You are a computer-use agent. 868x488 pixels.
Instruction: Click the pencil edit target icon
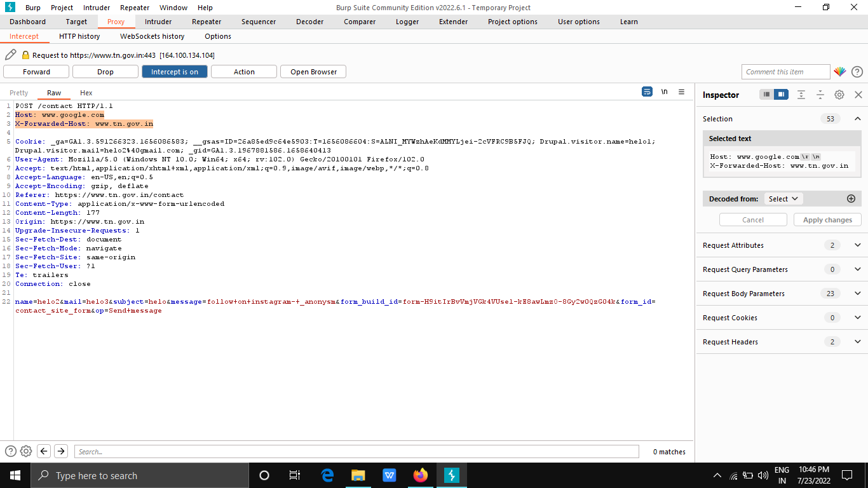point(10,55)
